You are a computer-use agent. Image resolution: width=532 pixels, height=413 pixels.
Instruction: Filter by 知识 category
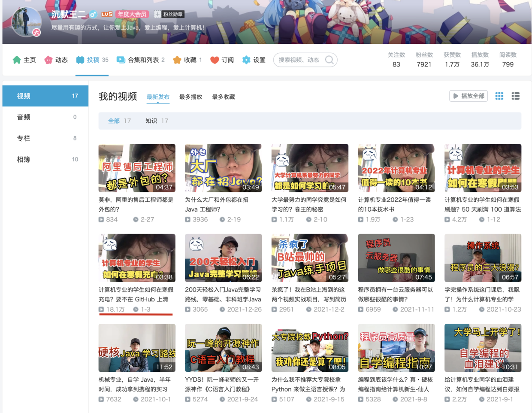[x=151, y=121]
